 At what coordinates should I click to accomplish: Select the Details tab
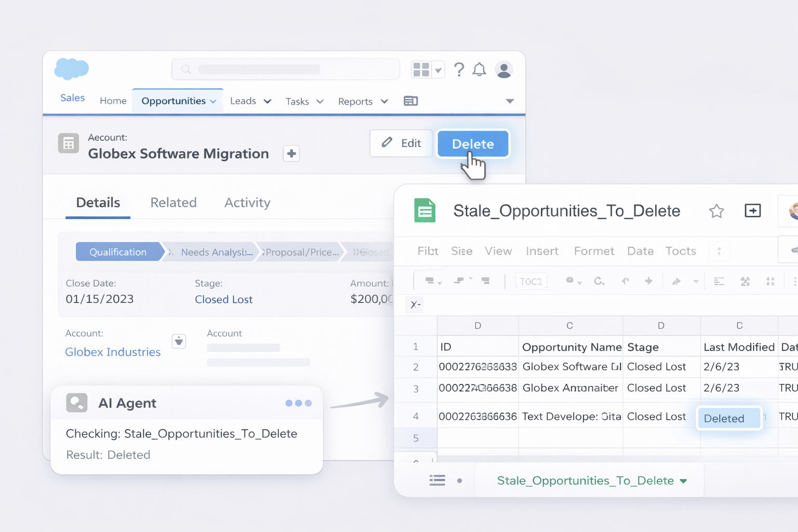click(98, 203)
